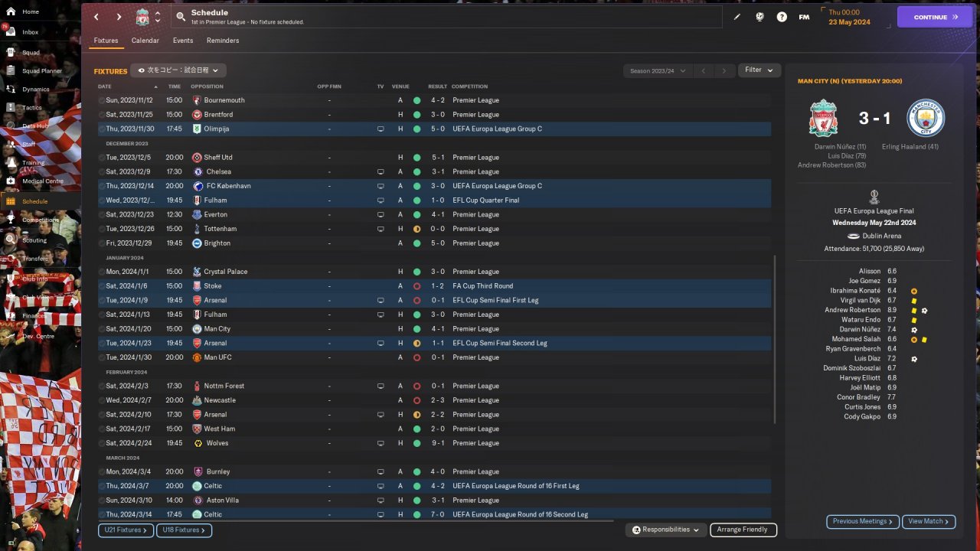Switch to the Reminders tab
This screenshot has width=980, height=551.
pos(223,41)
